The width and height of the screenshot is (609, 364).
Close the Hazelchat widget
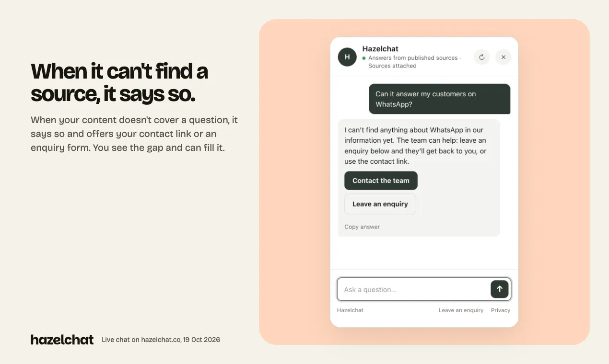[503, 57]
